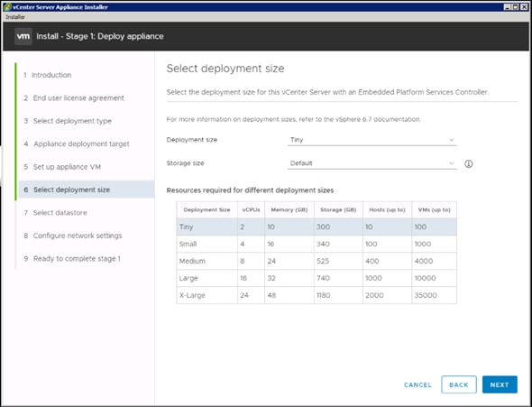The height and width of the screenshot is (407, 532).
Task: Click the Storage (GB) column header
Action: [338, 209]
